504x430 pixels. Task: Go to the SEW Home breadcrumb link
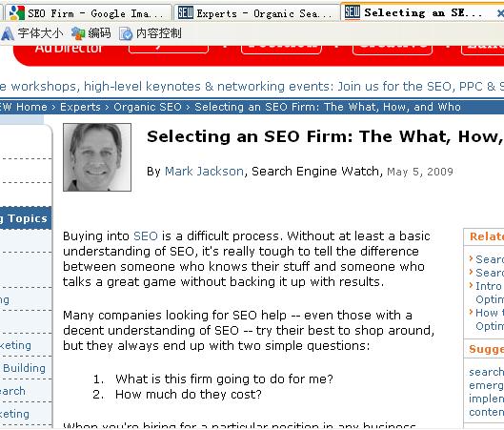pos(24,107)
